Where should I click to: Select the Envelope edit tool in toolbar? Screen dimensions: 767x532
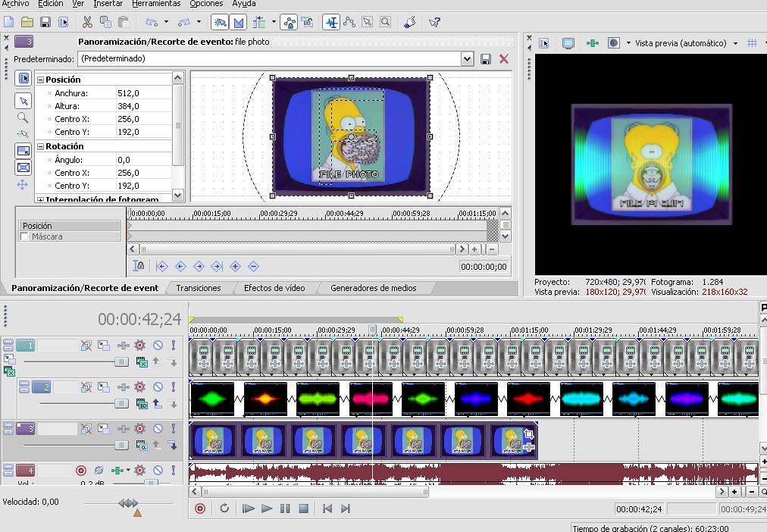coord(349,22)
